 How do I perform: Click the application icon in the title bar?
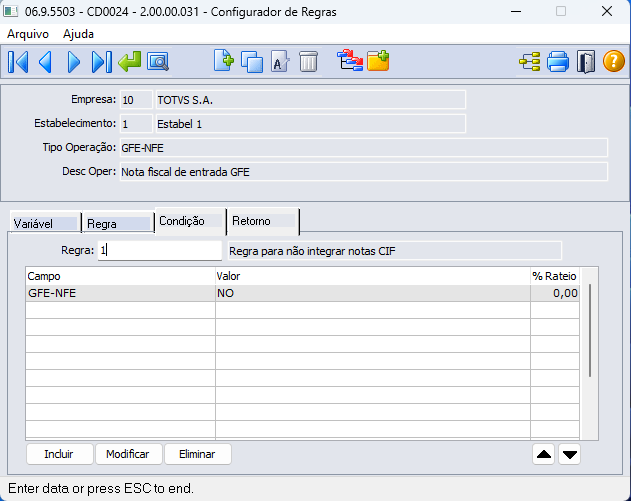pyautogui.click(x=10, y=11)
